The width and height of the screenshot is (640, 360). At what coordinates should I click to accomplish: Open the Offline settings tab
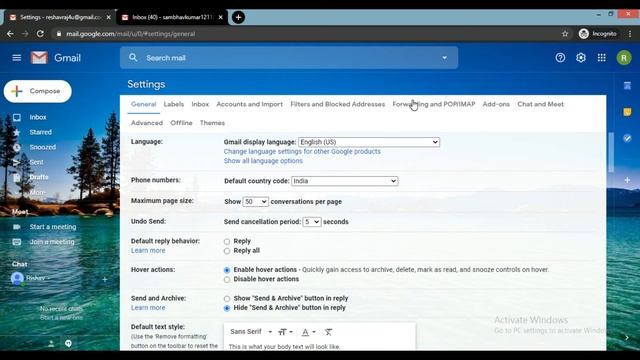[181, 123]
